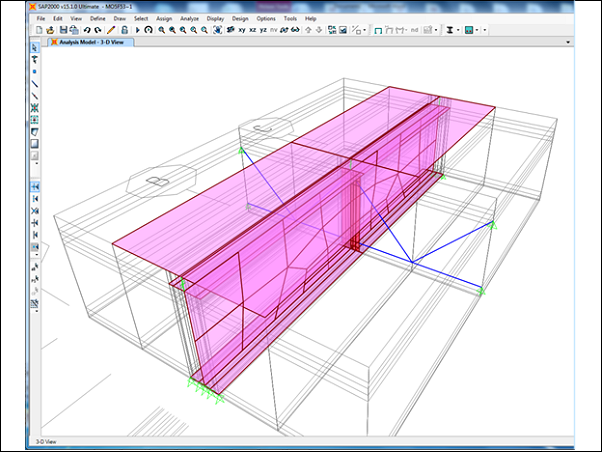This screenshot has height=452, width=602.
Task: Click the Open file folder icon
Action: (48, 30)
